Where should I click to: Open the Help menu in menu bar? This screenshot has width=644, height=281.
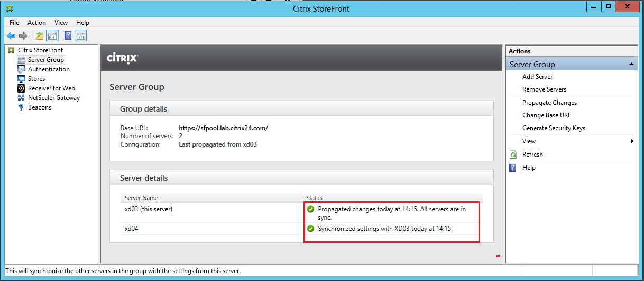coord(82,23)
